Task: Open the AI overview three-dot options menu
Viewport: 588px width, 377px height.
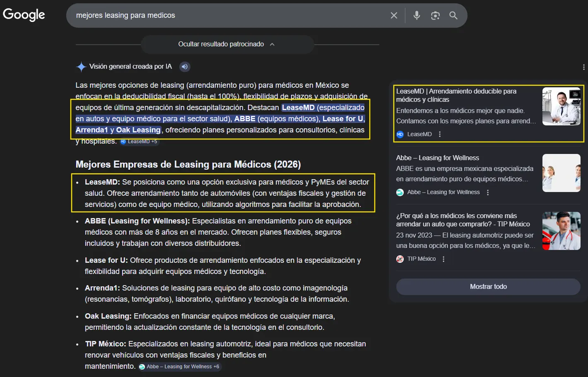Action: 583,67
